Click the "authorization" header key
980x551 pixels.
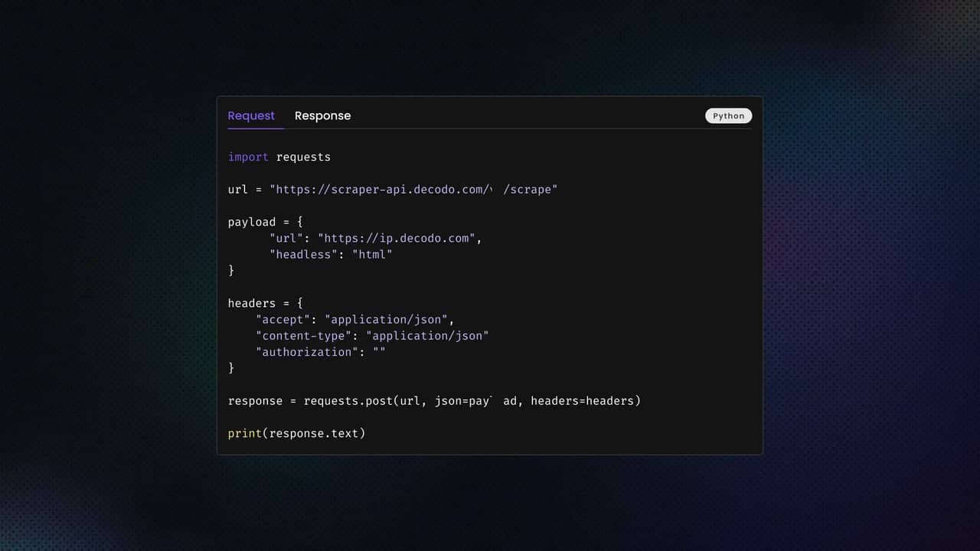307,352
